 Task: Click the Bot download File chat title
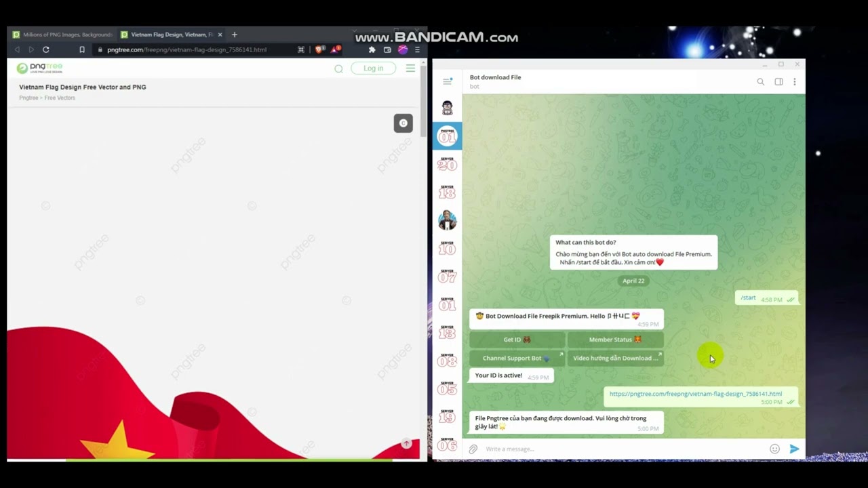pos(496,77)
